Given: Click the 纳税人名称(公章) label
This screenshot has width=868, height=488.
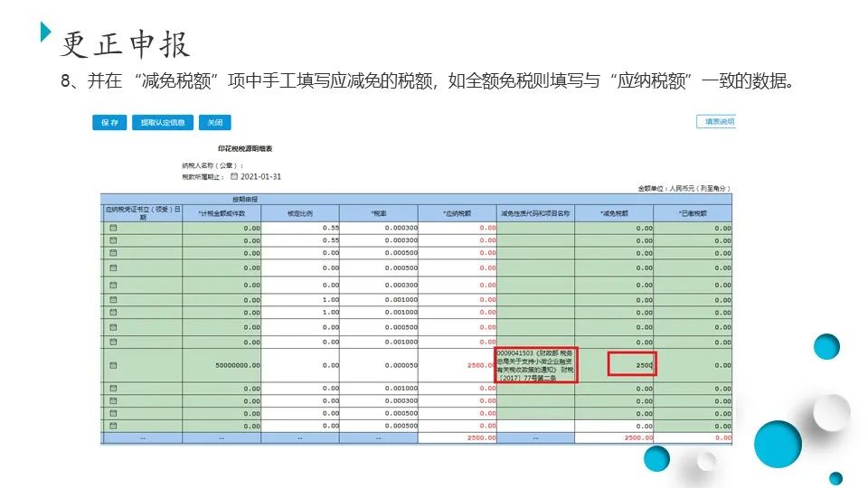Looking at the screenshot, I should click(x=212, y=165).
